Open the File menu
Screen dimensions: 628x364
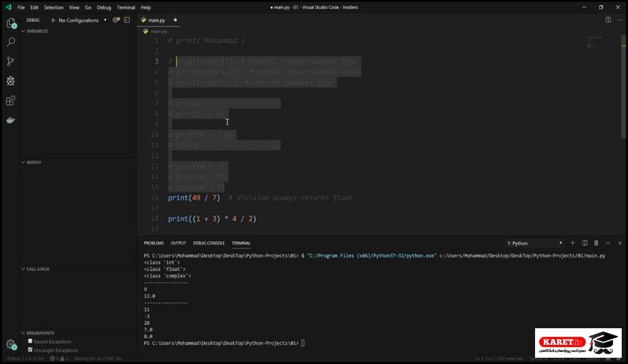pyautogui.click(x=21, y=7)
